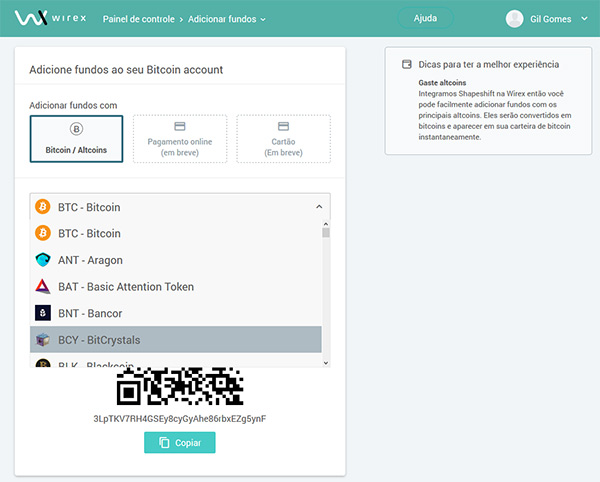Click 'Adicione fundos ao seu Bitcoin account' heading

(x=126, y=70)
